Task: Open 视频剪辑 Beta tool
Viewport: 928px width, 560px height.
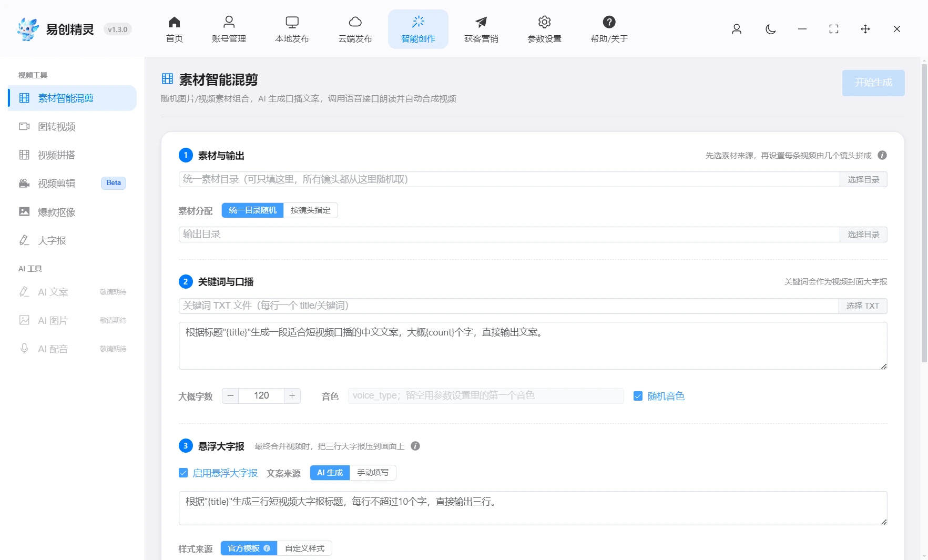Action: pyautogui.click(x=73, y=183)
